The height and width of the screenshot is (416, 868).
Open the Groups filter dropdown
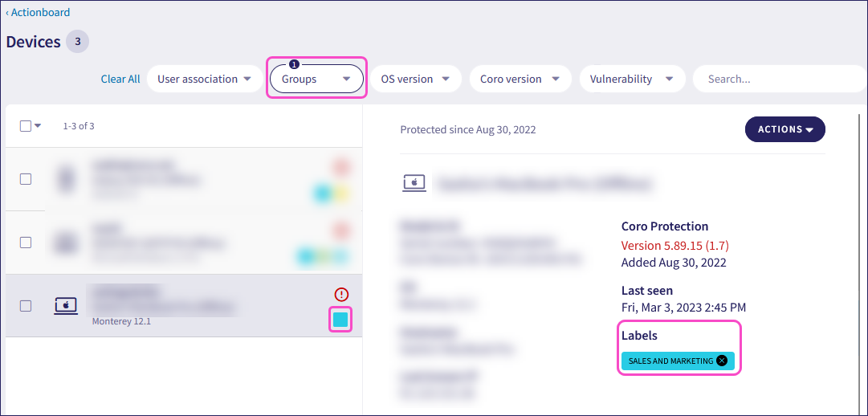tap(316, 79)
